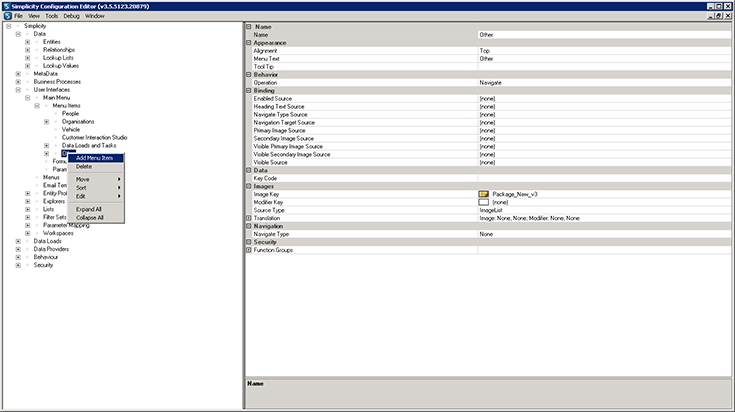This screenshot has height=412, width=735.
Task: Select Collapse All in context menu
Action: 96,217
